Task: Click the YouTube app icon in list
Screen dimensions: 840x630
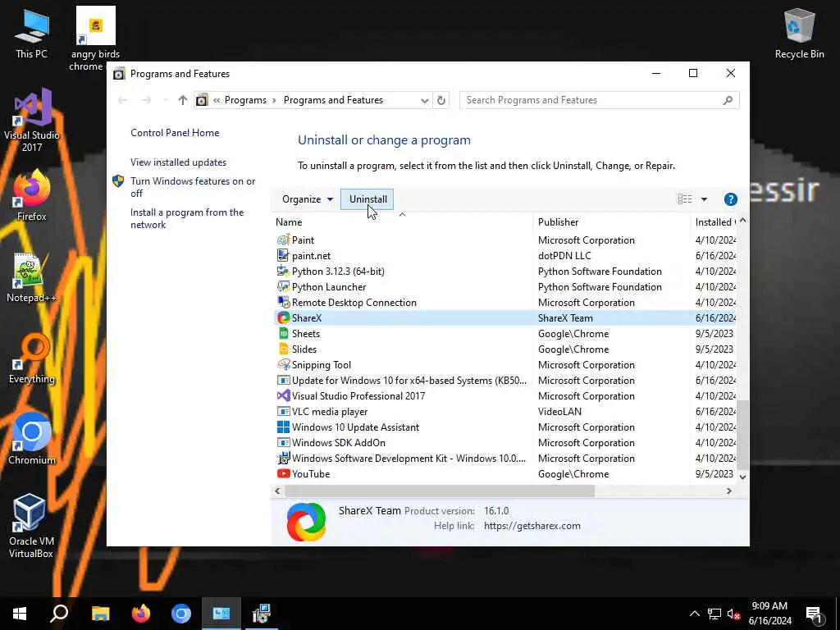Action: pos(283,473)
